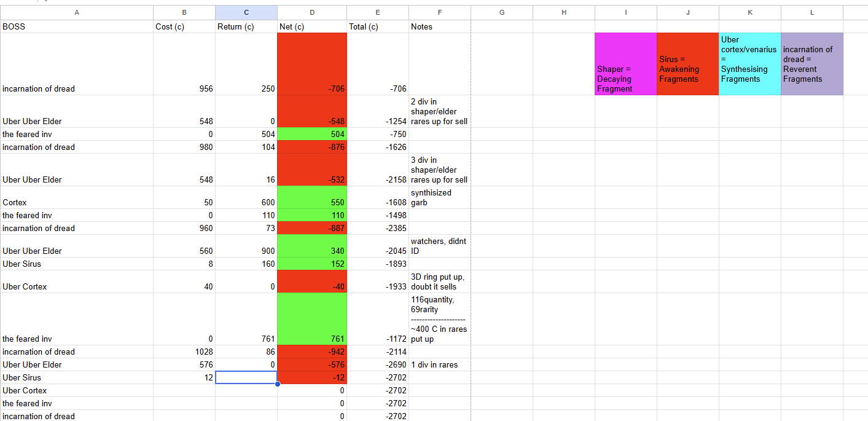Viewport: 868px width, 421px height.
Task: Select the magenta Shaper = Decaying Fragment cell
Action: click(x=626, y=64)
